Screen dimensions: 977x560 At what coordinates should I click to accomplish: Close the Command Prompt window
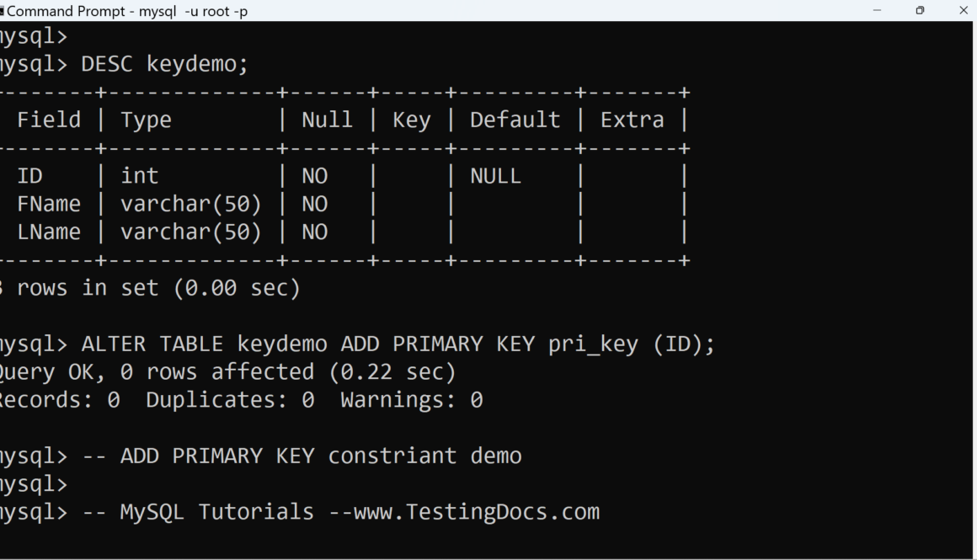pos(964,11)
